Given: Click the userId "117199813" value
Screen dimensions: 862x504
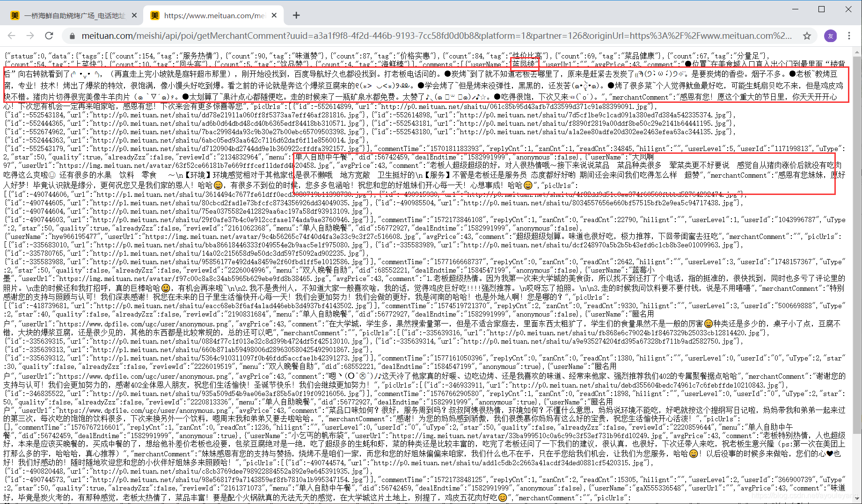Looking at the screenshot, I should click(x=791, y=149).
